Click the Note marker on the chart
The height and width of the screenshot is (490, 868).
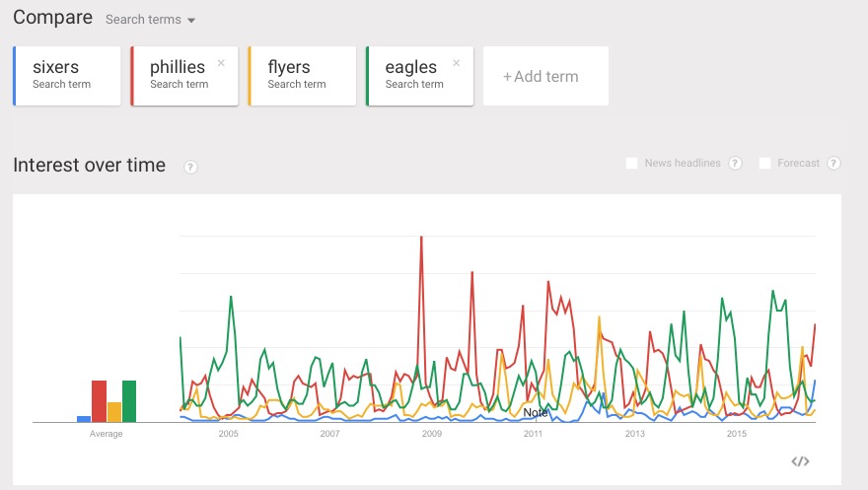(x=536, y=413)
